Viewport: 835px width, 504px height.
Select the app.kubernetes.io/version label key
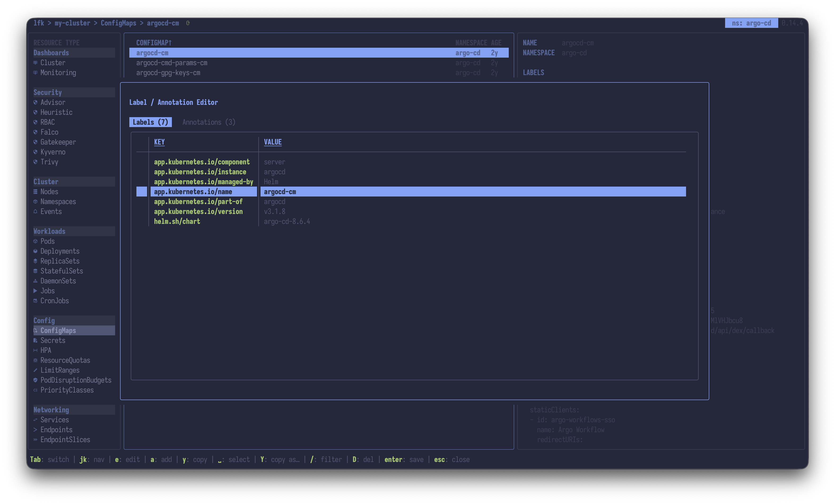198,211
